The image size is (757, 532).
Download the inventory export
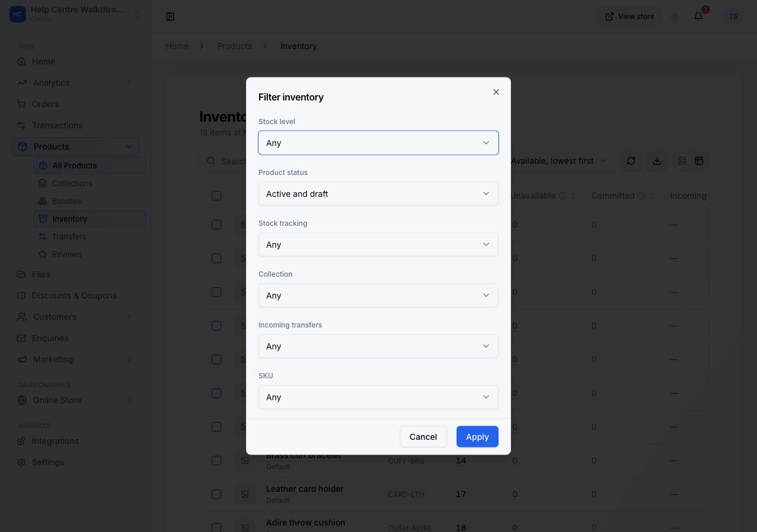657,161
